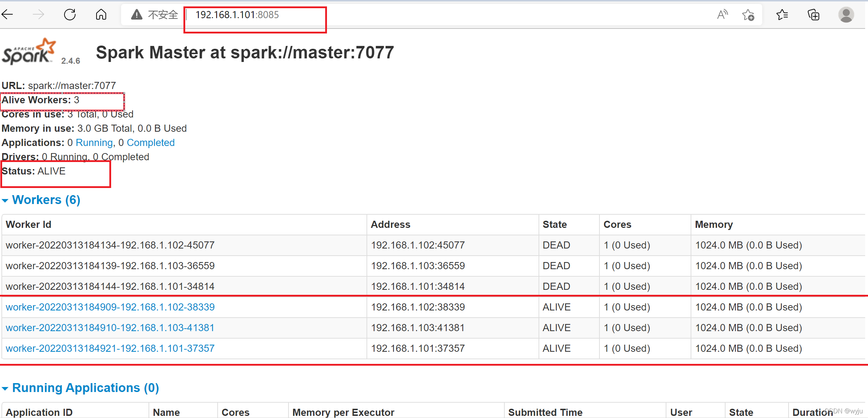Click the Status: ALIVE text
Viewport: 868px width, 418px height.
34,171
